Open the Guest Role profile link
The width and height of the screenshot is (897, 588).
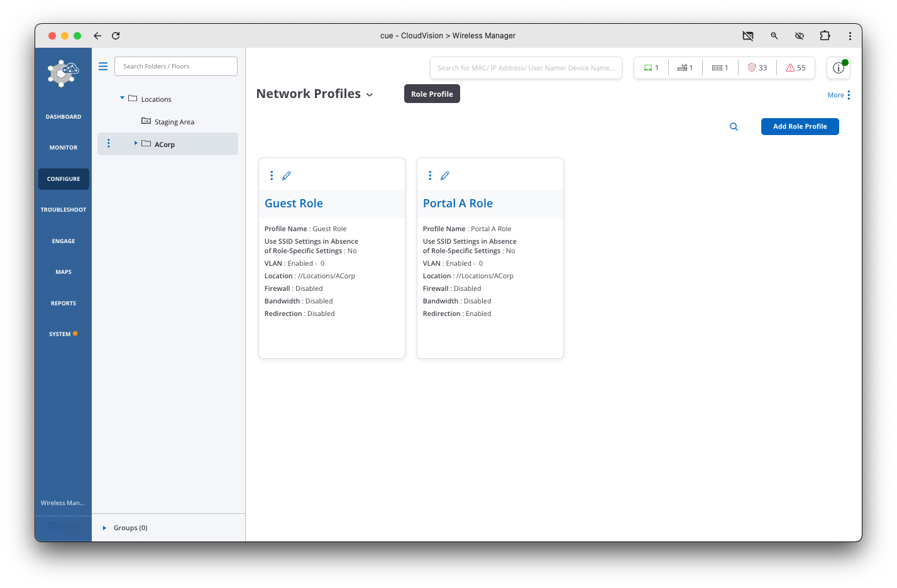pyautogui.click(x=294, y=204)
